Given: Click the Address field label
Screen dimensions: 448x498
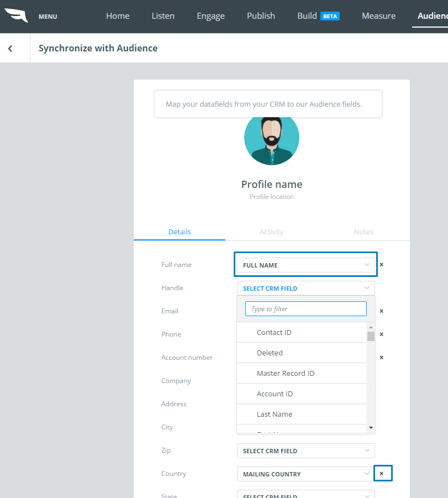Looking at the screenshot, I should pyautogui.click(x=173, y=404).
